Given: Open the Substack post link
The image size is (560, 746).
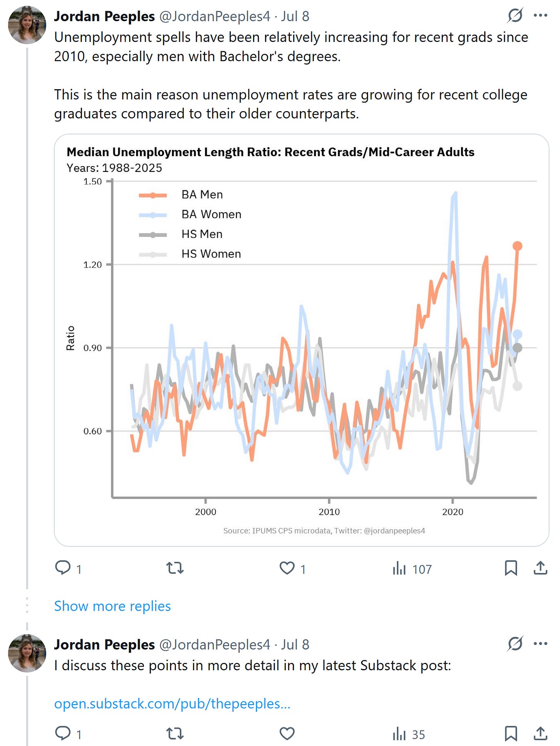Looking at the screenshot, I should [172, 703].
